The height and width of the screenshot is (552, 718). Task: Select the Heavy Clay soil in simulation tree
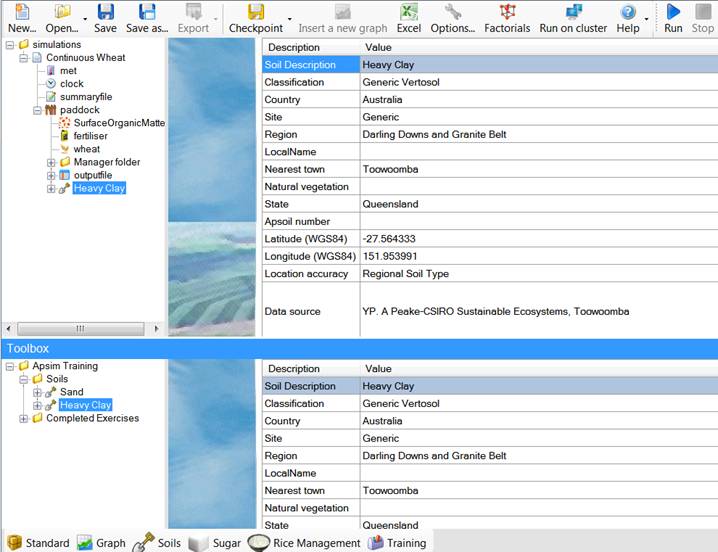click(99, 188)
